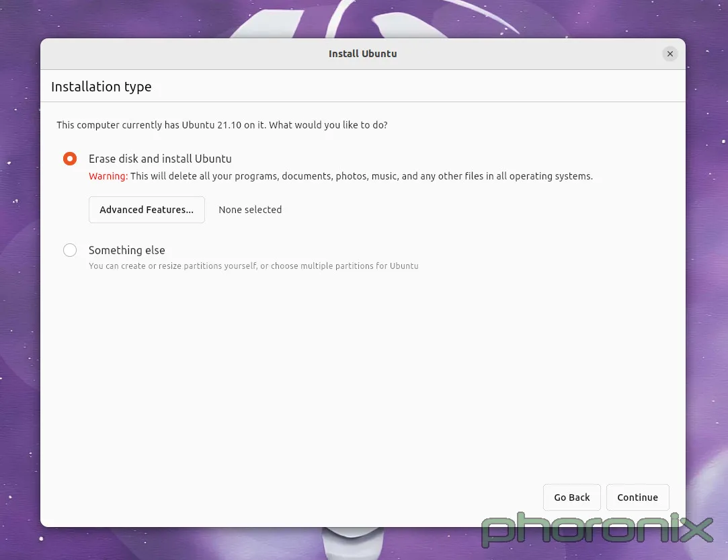Screen dimensions: 728x560
Task: Click the 'You can create or resize partitions' description
Action: click(253, 266)
